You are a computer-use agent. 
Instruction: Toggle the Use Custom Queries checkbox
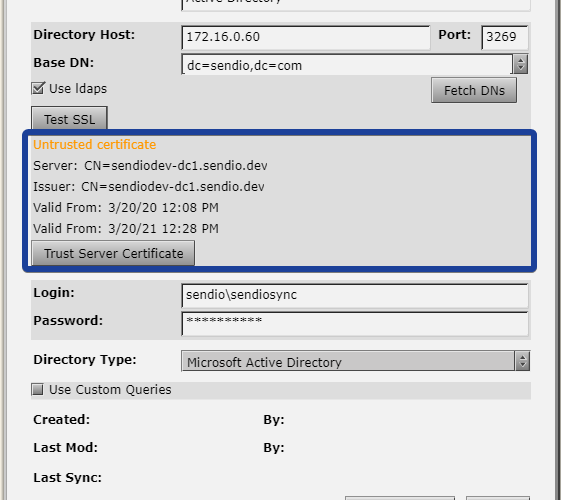coord(38,389)
